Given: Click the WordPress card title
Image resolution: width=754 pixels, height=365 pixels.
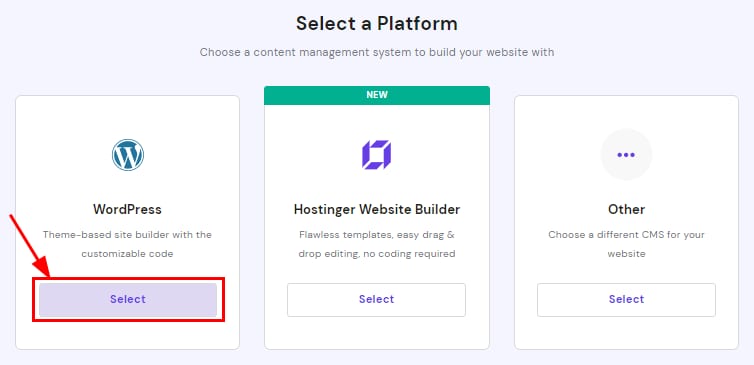Looking at the screenshot, I should tap(127, 210).
